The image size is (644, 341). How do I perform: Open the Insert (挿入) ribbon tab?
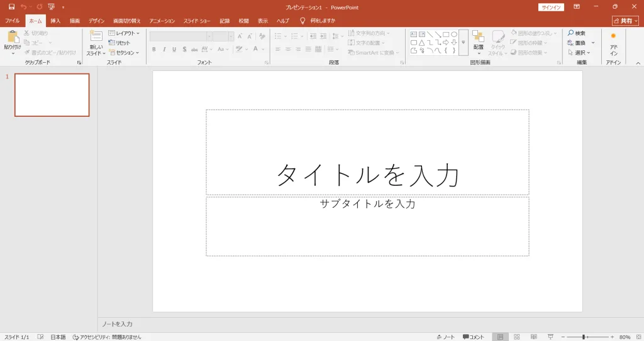click(x=55, y=21)
